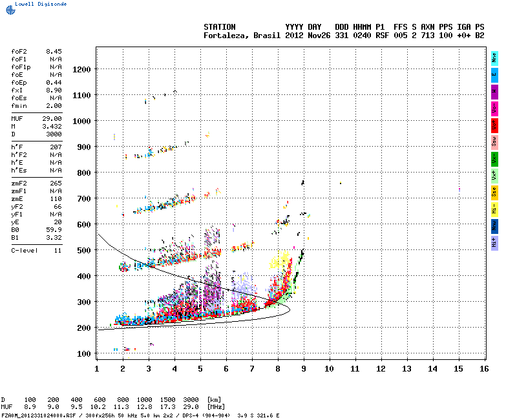Click the h'F value "207"
Screen dimensions: 517x420
tap(56, 147)
